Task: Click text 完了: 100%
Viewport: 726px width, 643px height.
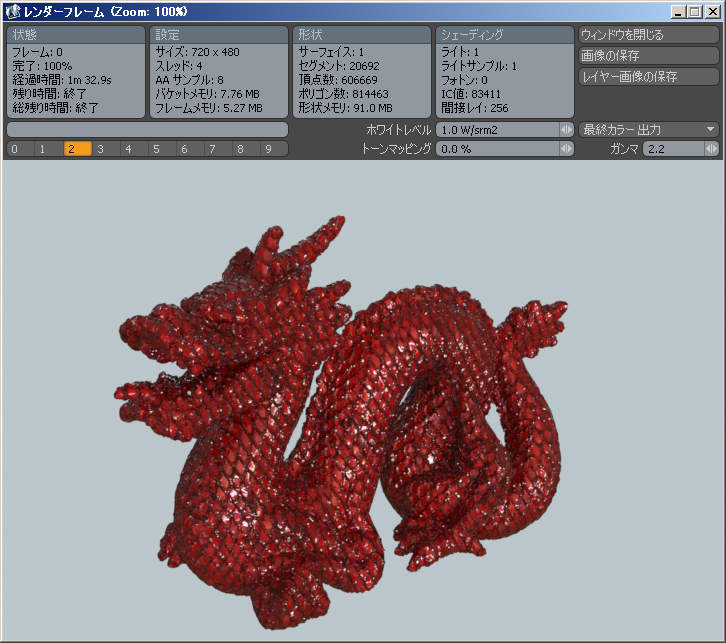Action: point(42,66)
